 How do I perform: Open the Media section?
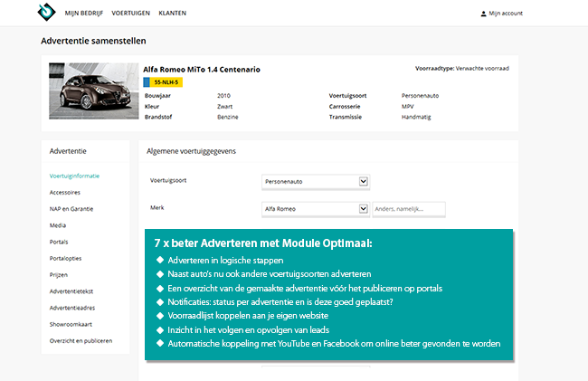pyautogui.click(x=58, y=225)
